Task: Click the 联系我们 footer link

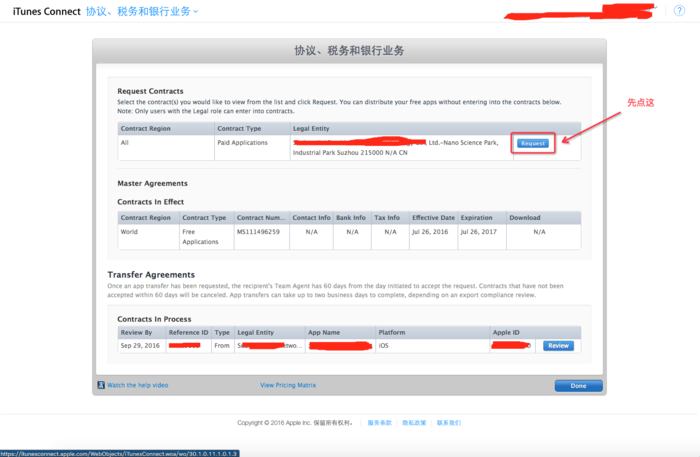Action: click(449, 423)
